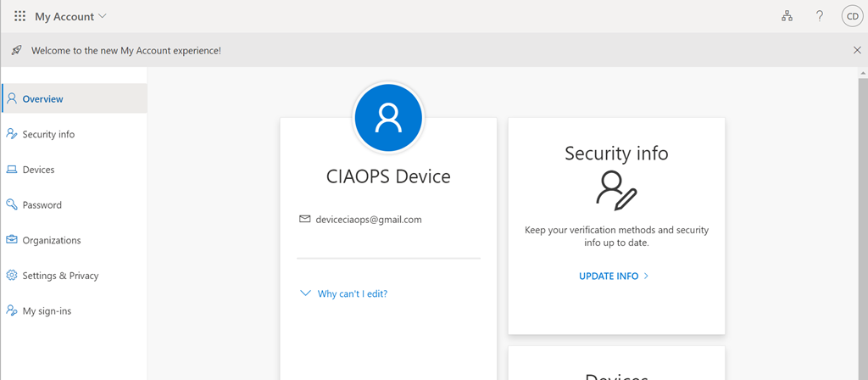Go to Security info in sidebar

(48, 134)
